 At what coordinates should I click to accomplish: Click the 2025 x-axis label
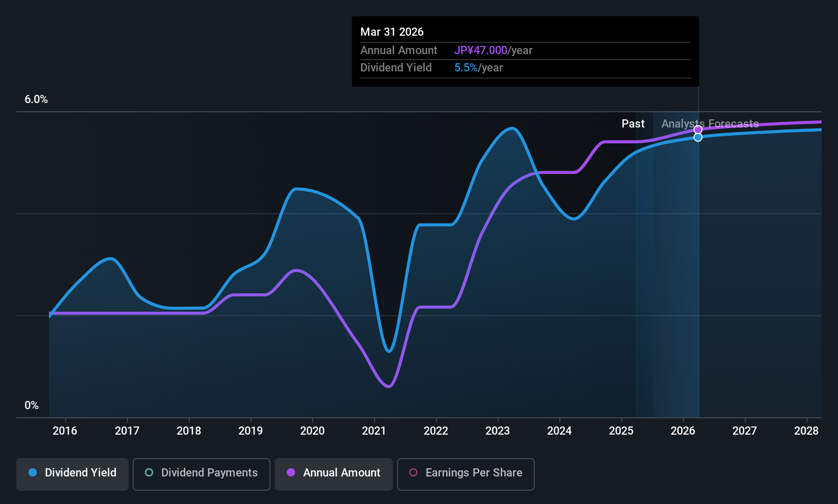tap(621, 431)
